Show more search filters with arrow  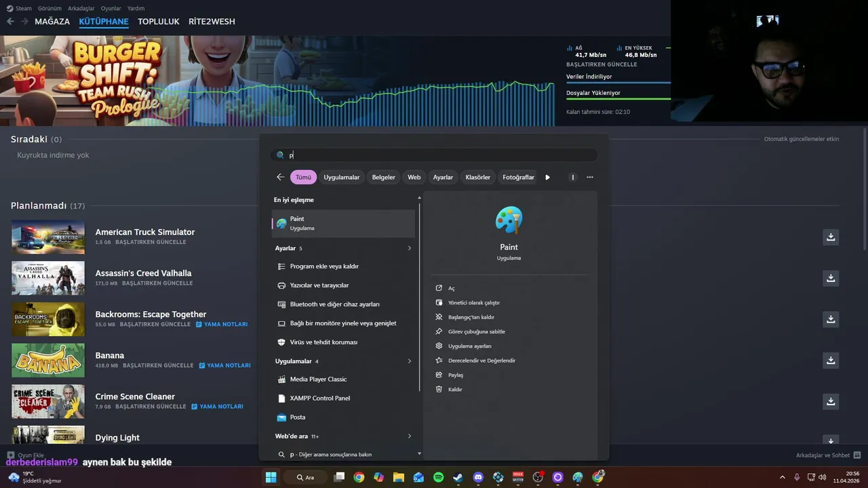[547, 177]
